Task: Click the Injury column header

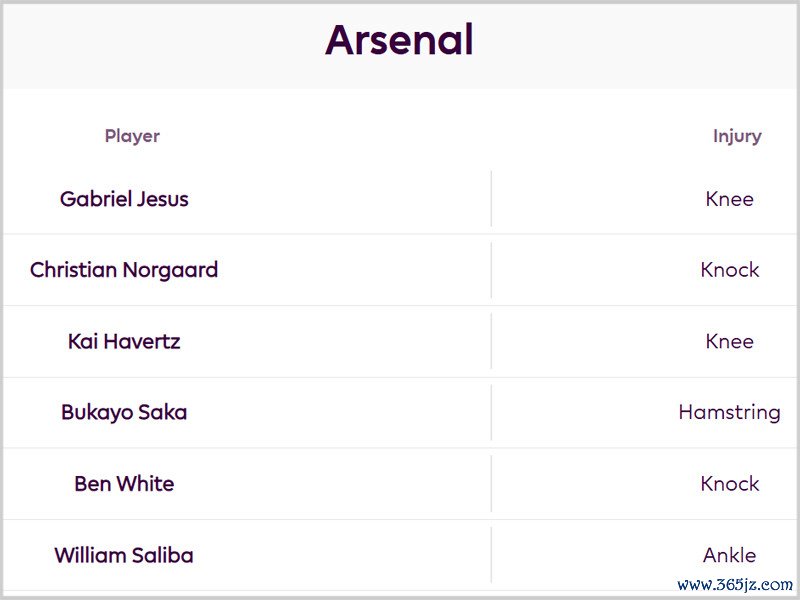Action: pos(737,136)
